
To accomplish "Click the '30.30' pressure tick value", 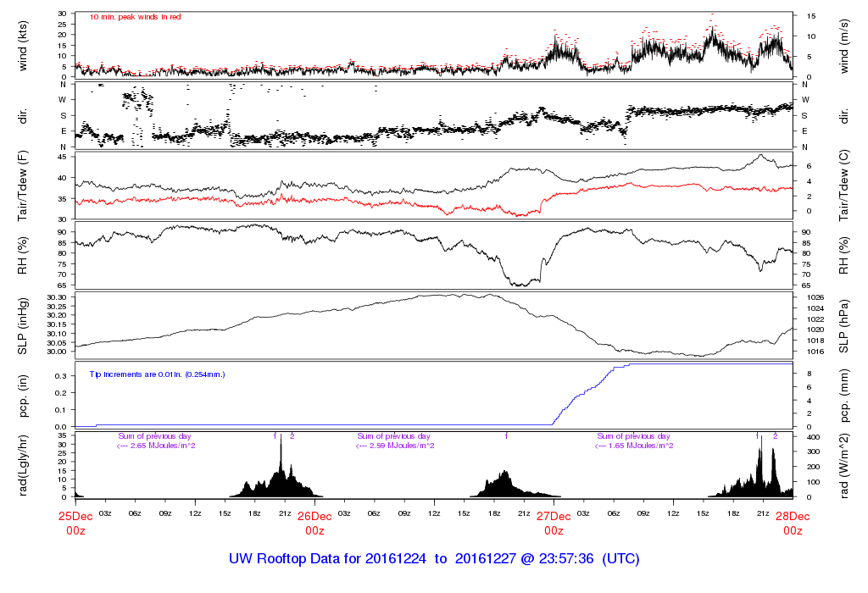I will [x=57, y=297].
